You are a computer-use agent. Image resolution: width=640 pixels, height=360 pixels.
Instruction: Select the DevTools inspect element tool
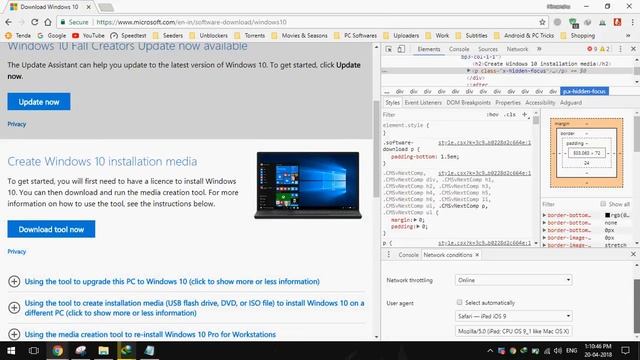389,49
